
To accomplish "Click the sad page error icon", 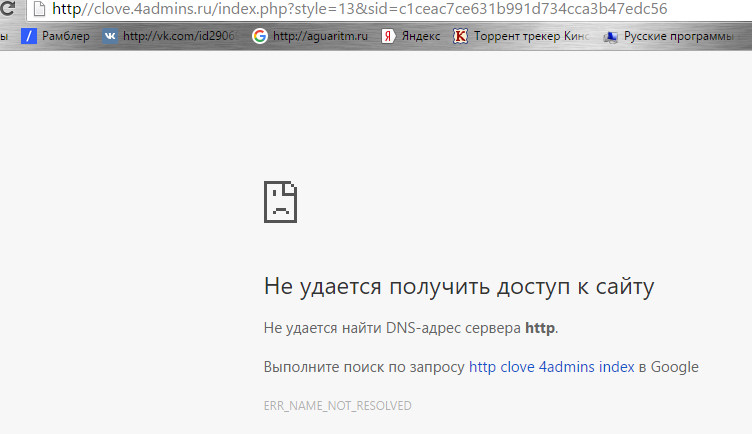I will [281, 201].
